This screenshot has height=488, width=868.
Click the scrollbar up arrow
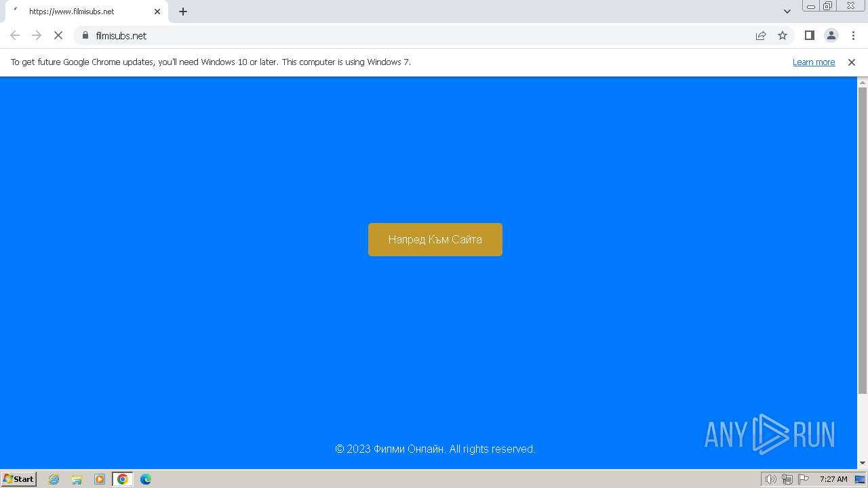pos(863,82)
